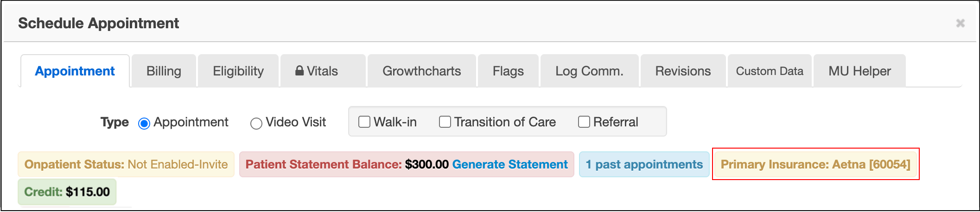Image resolution: width=980 pixels, height=212 pixels.
Task: Select the MU Helper tab
Action: coord(859,71)
